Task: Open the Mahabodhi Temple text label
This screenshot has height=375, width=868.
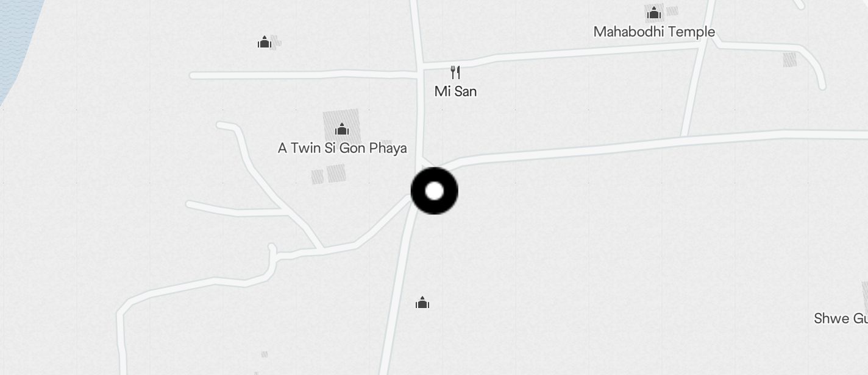Action: 654,32
